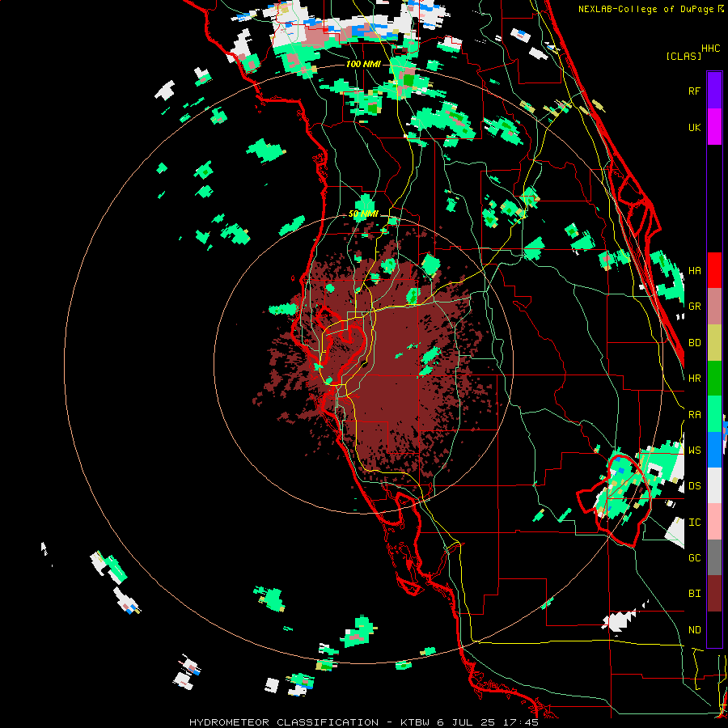Pick the blue WS legend color swatch
This screenshot has height=728, width=728.
pos(714,450)
